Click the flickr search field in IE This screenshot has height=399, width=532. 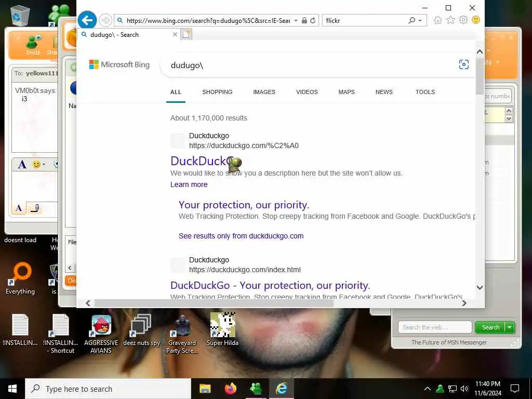click(x=365, y=21)
